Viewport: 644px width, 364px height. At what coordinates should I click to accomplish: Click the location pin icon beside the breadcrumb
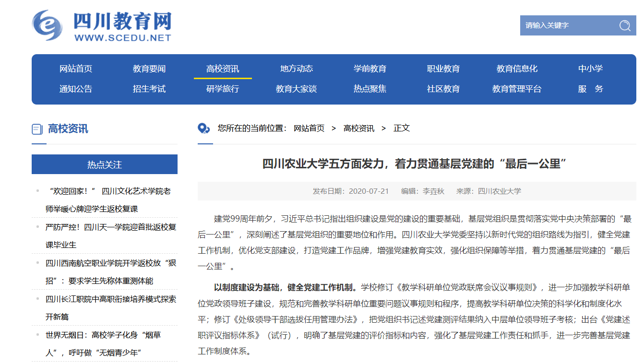click(x=204, y=128)
